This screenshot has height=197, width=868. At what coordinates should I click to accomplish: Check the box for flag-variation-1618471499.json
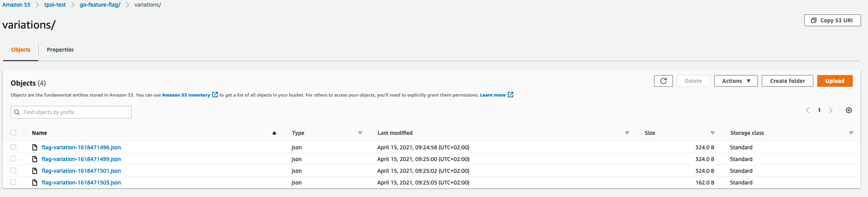pos(13,159)
